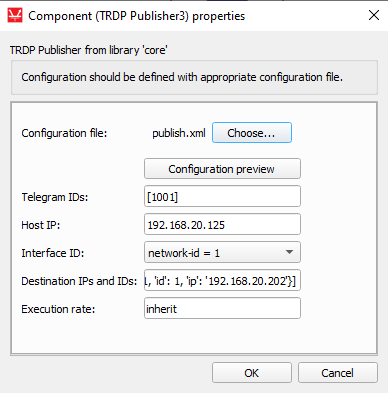
Task: Click the Execution rate input field
Action: pos(222,308)
